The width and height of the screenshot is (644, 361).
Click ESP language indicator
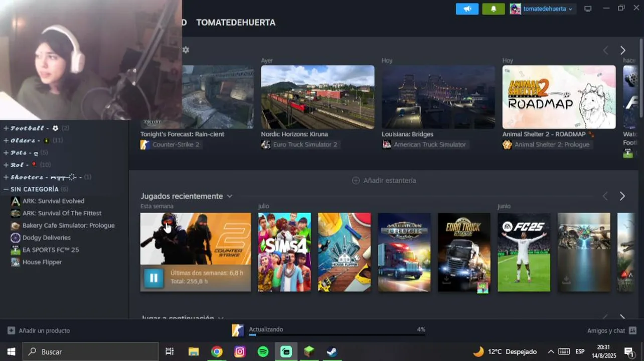(x=580, y=351)
